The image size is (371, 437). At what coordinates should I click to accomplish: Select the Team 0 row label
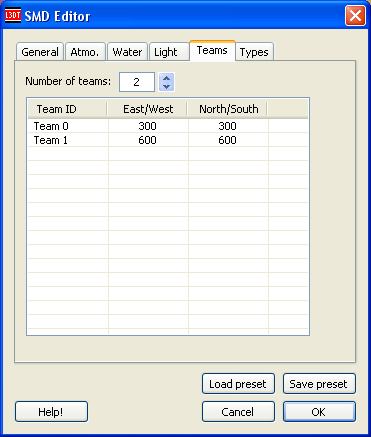pos(51,126)
